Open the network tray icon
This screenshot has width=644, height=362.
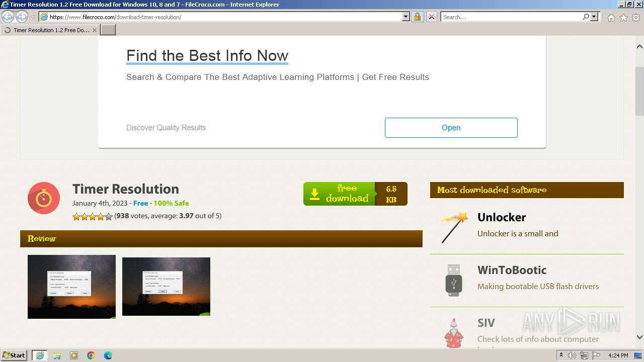click(584, 355)
